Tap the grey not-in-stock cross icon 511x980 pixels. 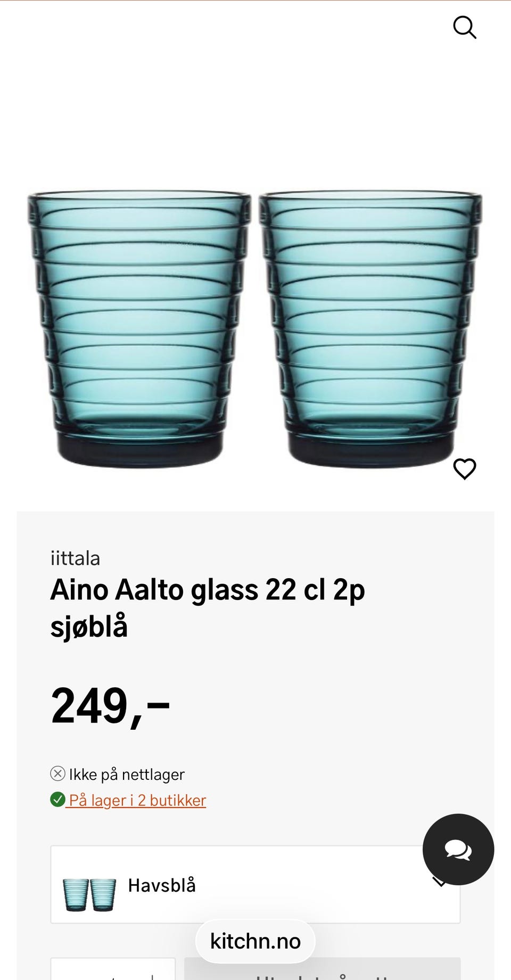(57, 773)
